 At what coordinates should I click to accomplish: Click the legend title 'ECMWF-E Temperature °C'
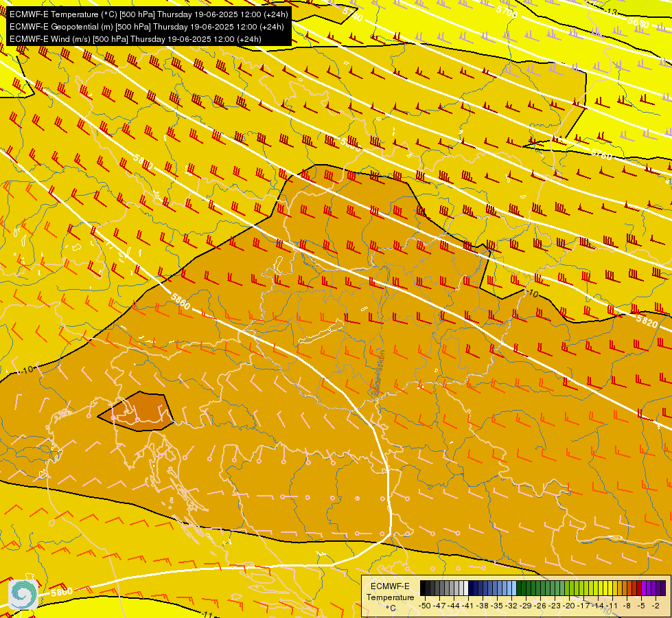point(391,597)
